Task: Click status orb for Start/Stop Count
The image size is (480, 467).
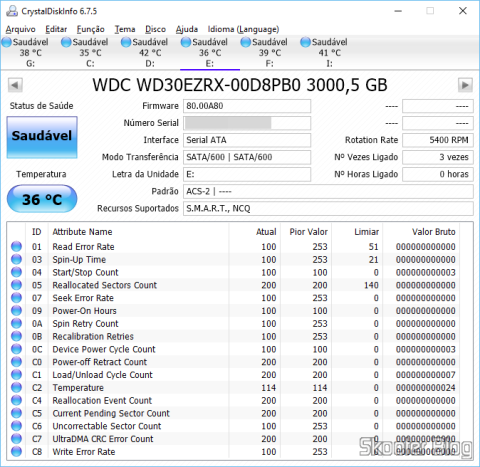Action: click(x=16, y=272)
